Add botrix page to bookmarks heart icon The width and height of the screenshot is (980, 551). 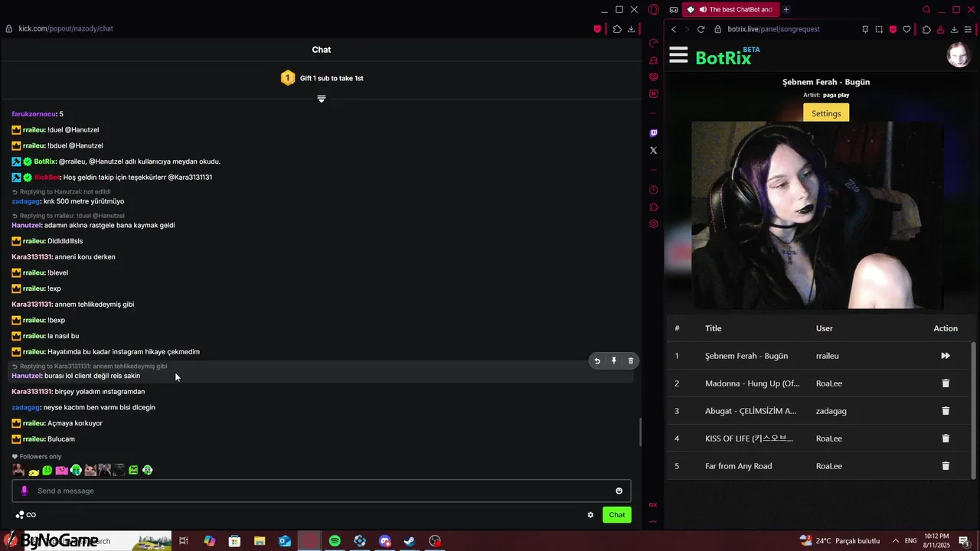click(906, 29)
